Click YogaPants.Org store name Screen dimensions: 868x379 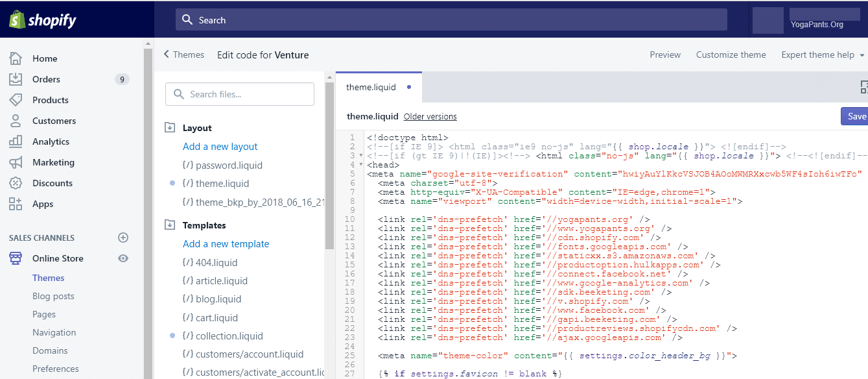point(817,25)
